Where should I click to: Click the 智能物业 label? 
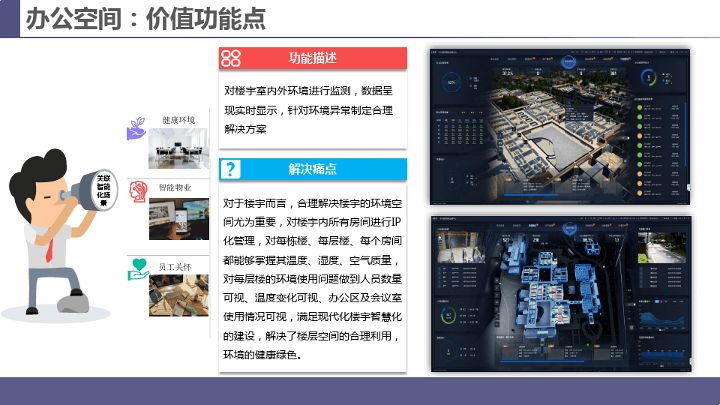(x=175, y=187)
